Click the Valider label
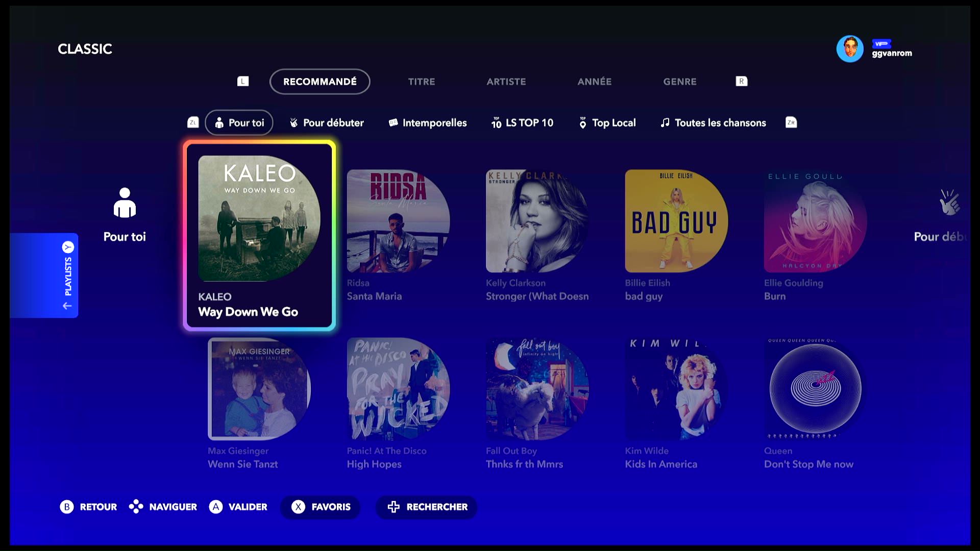The height and width of the screenshot is (551, 980). [248, 507]
